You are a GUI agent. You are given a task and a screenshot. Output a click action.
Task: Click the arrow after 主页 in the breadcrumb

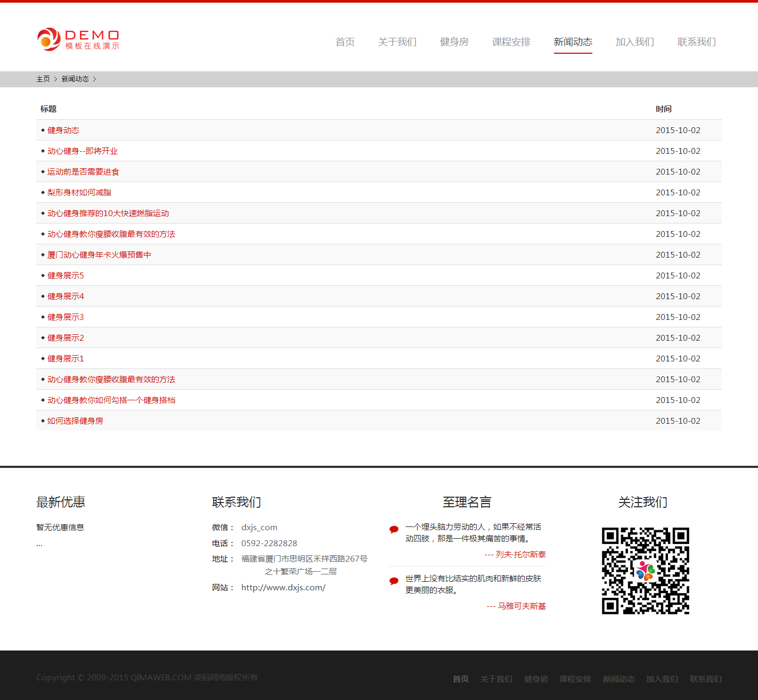coord(55,79)
